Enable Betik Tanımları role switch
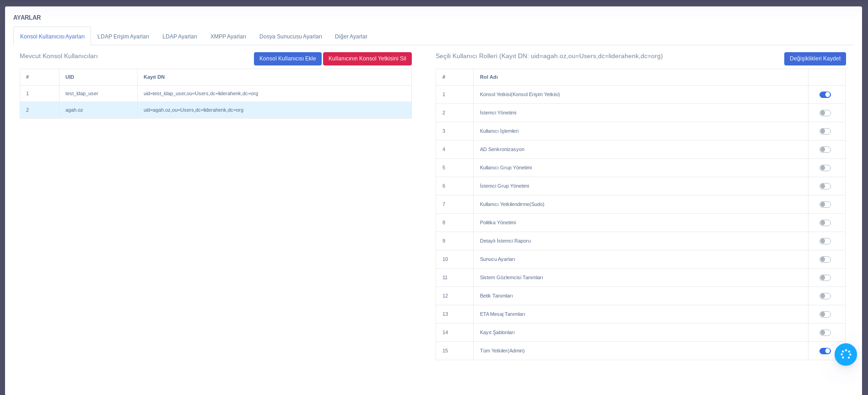The image size is (868, 395). point(825,296)
